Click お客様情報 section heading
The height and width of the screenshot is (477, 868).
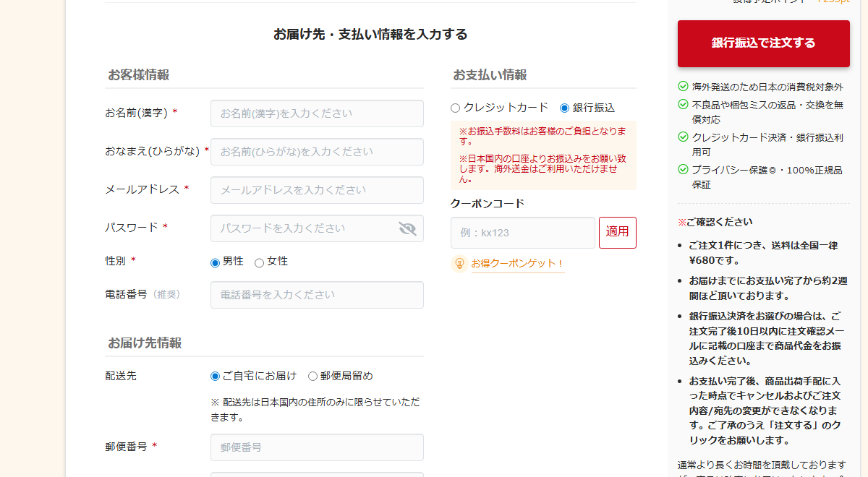tap(139, 74)
